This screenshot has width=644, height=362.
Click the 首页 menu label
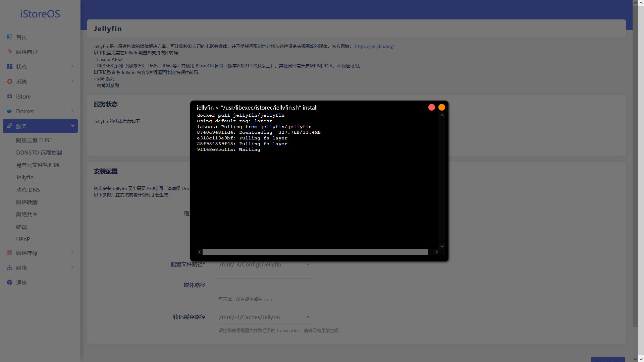21,37
